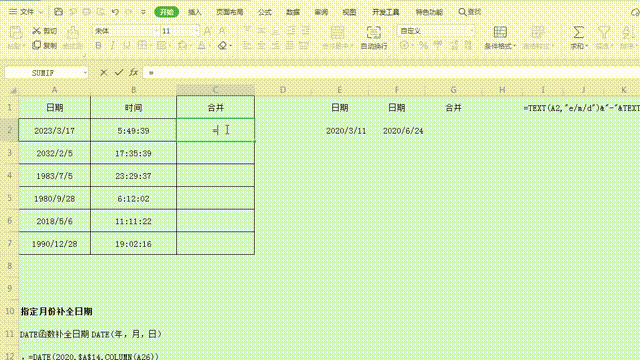The image size is (640, 360).
Task: Toggle Bold formatting
Action: point(98,46)
